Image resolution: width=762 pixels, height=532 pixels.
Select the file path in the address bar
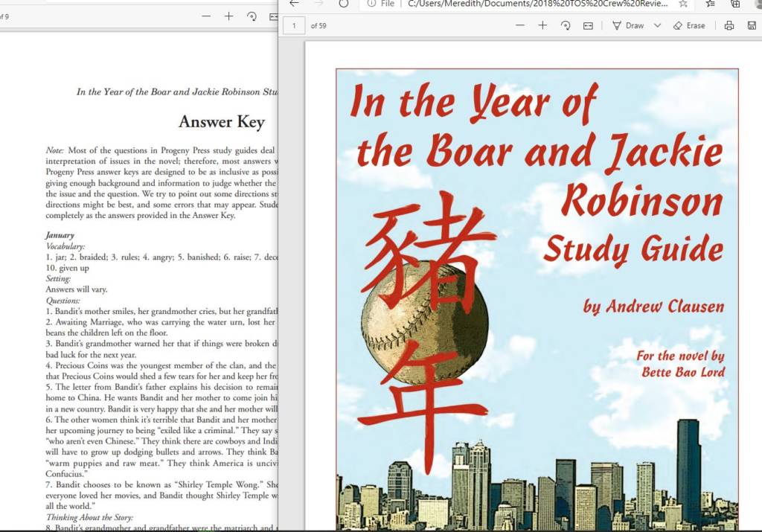pyautogui.click(x=537, y=4)
